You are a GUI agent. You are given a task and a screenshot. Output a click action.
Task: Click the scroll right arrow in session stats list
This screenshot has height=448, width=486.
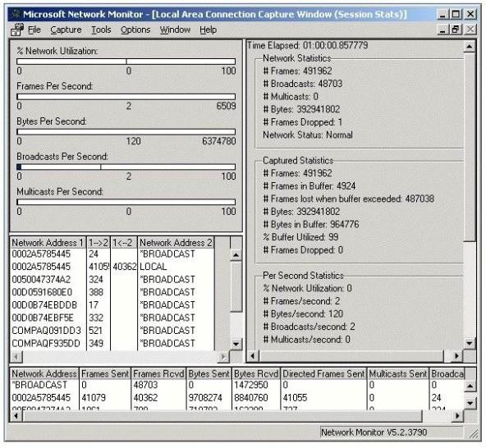[x=222, y=357]
